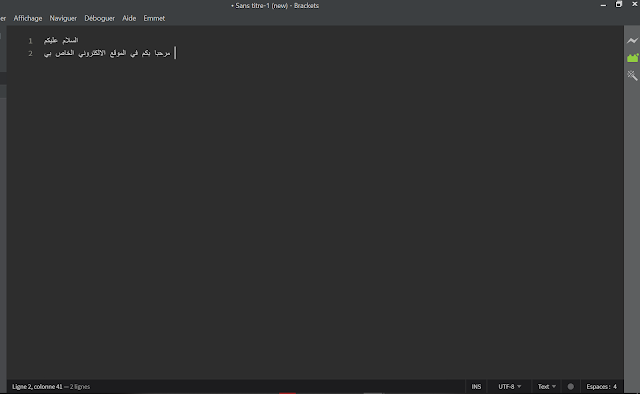Close the Brackets window
This screenshot has width=640, height=394.
(635, 4)
